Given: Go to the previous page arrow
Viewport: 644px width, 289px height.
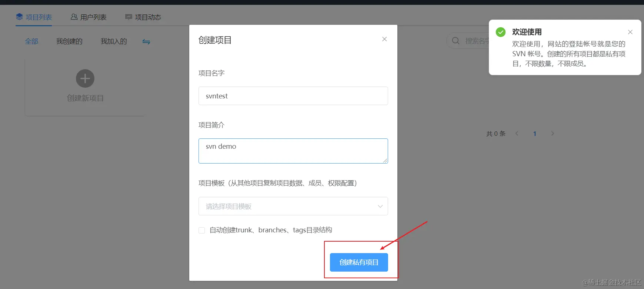Looking at the screenshot, I should 517,134.
